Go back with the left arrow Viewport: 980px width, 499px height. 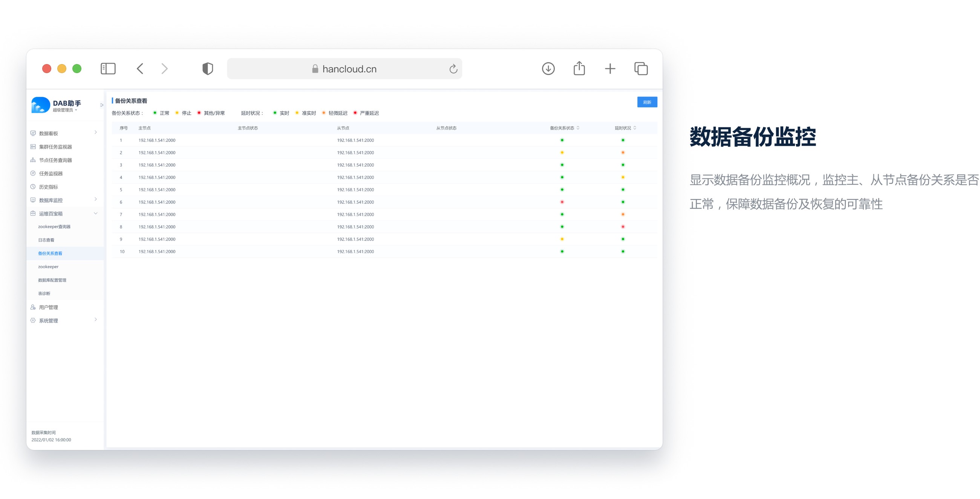(140, 69)
